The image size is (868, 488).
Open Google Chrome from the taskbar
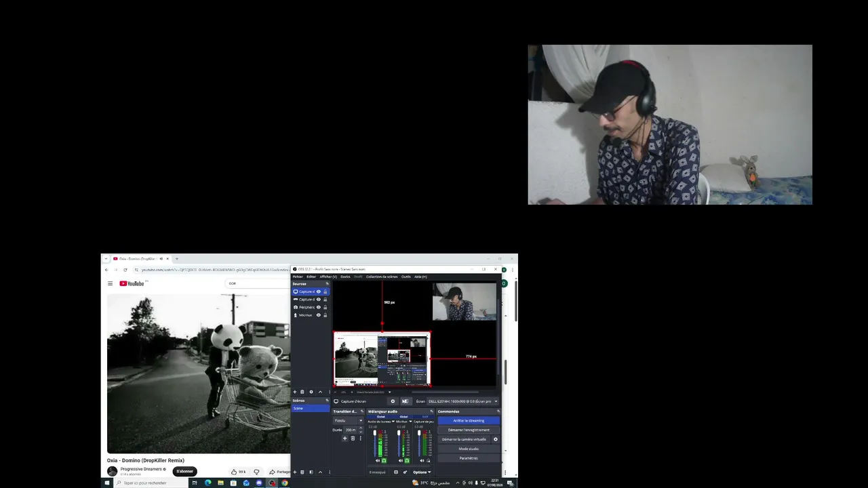point(285,483)
